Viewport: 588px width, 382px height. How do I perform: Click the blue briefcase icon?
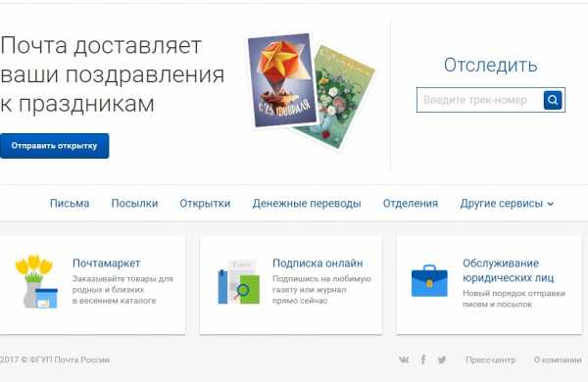point(429,281)
